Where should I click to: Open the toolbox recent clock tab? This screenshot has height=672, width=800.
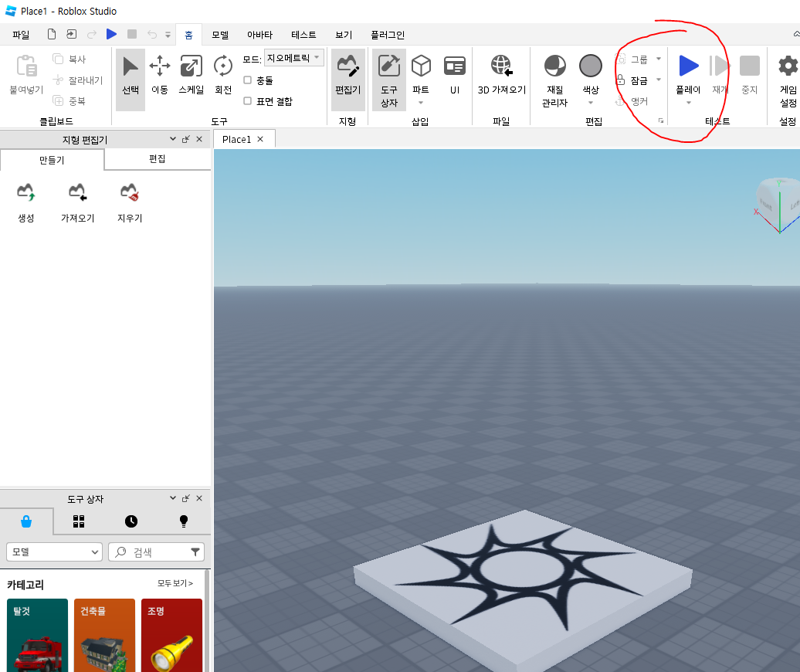click(x=131, y=521)
